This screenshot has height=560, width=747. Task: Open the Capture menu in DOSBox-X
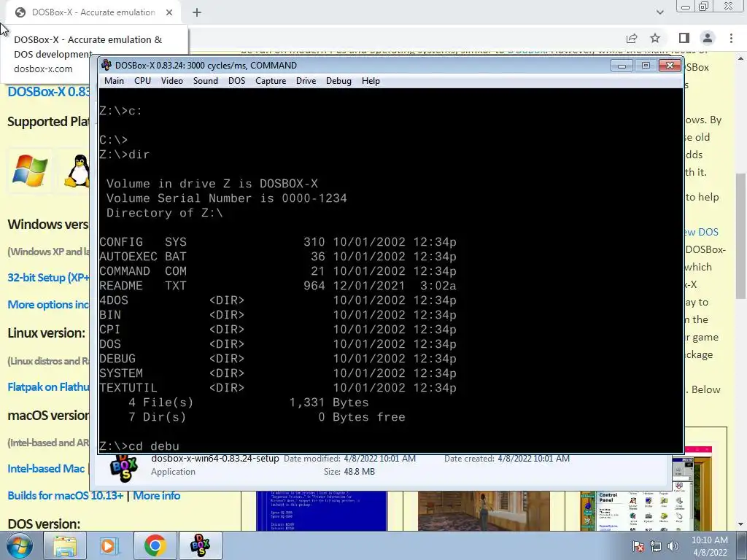(x=271, y=81)
